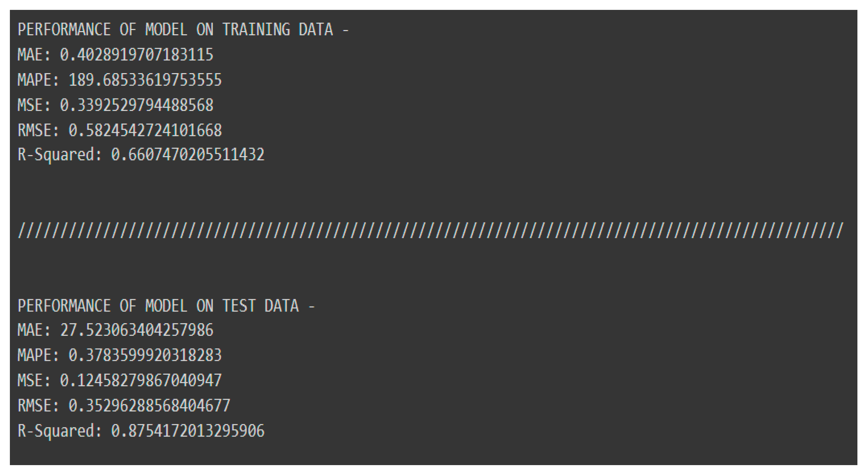
Task: Click the RMSE label in training section
Action: [38, 130]
